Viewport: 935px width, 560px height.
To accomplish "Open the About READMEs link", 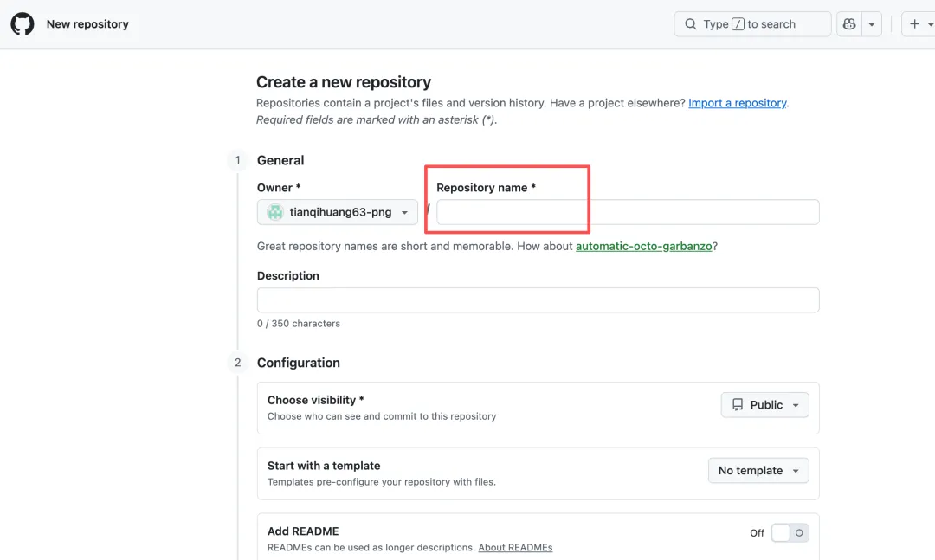I will coord(515,547).
